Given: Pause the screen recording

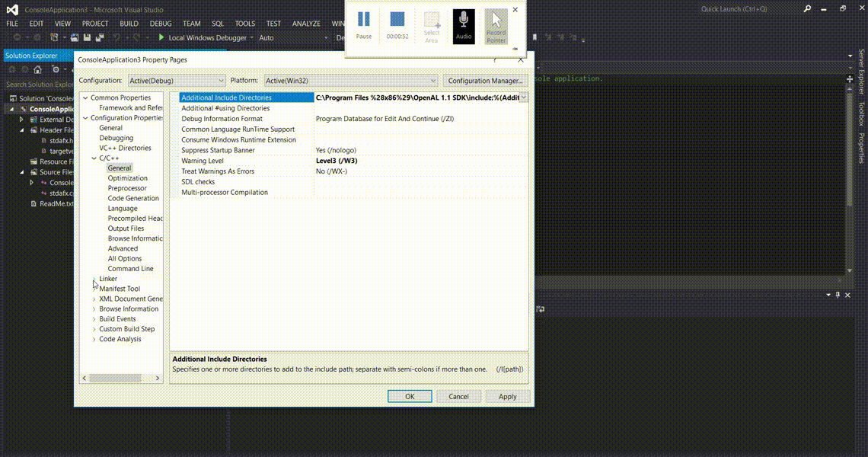Looking at the screenshot, I should (364, 25).
